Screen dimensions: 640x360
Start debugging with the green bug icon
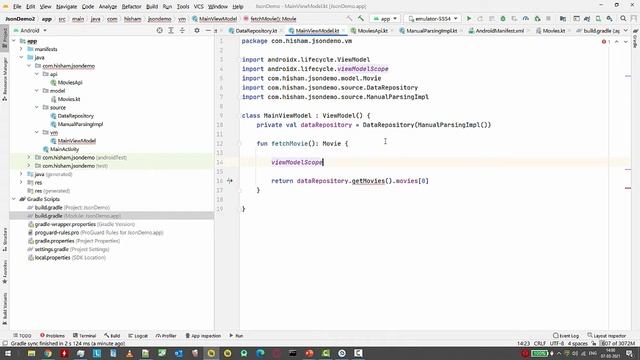(503, 19)
